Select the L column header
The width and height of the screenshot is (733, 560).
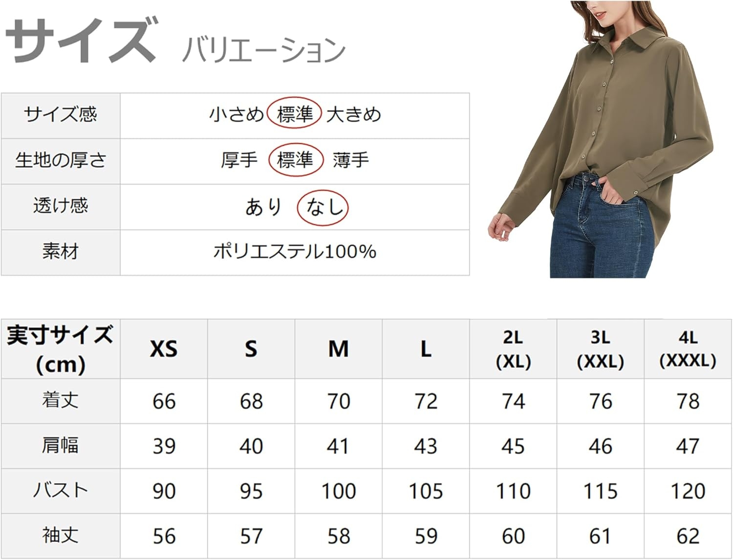pyautogui.click(x=426, y=349)
